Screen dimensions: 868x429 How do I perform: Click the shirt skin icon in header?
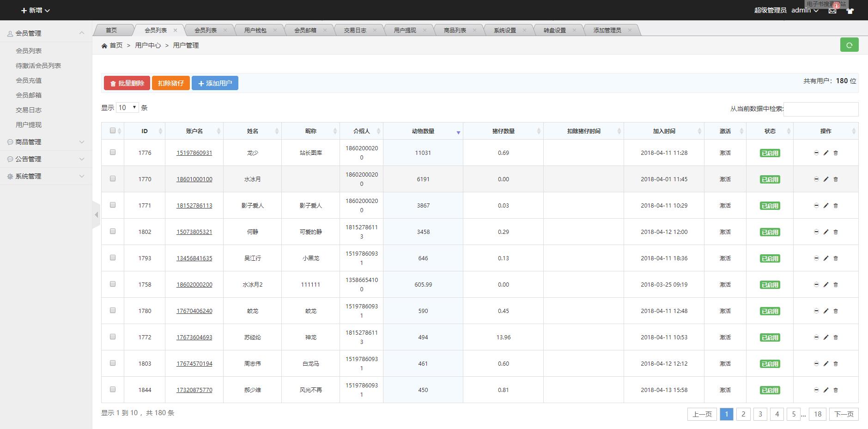[850, 11]
